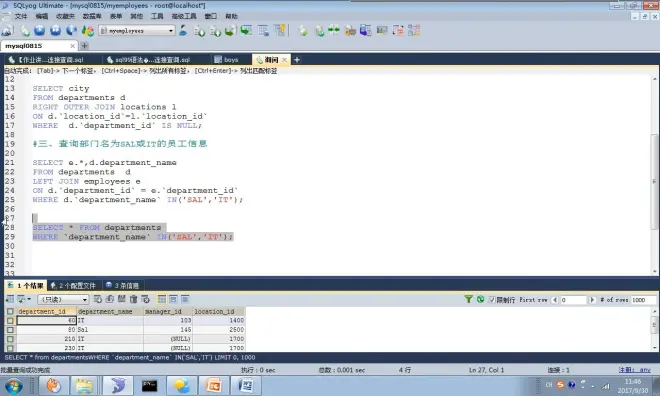Open the 2 个配置文件 profiler tab
Viewport: 660px width, 396px height.
pyautogui.click(x=73, y=285)
